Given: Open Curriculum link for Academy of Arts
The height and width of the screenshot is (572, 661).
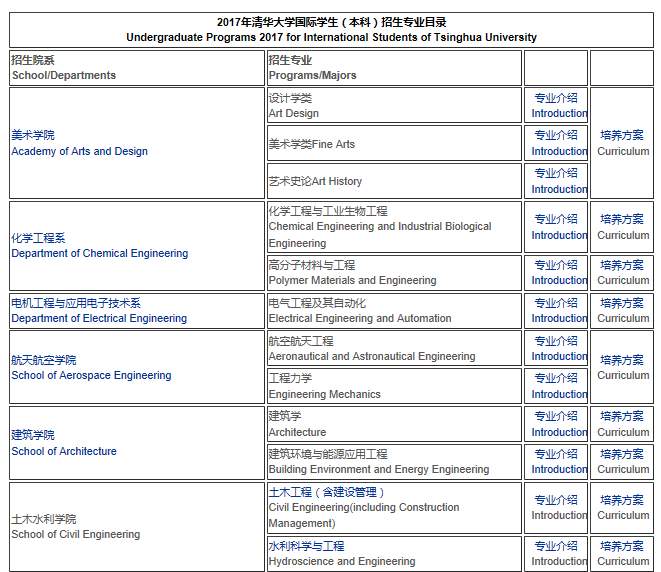Looking at the screenshot, I should tap(622, 143).
